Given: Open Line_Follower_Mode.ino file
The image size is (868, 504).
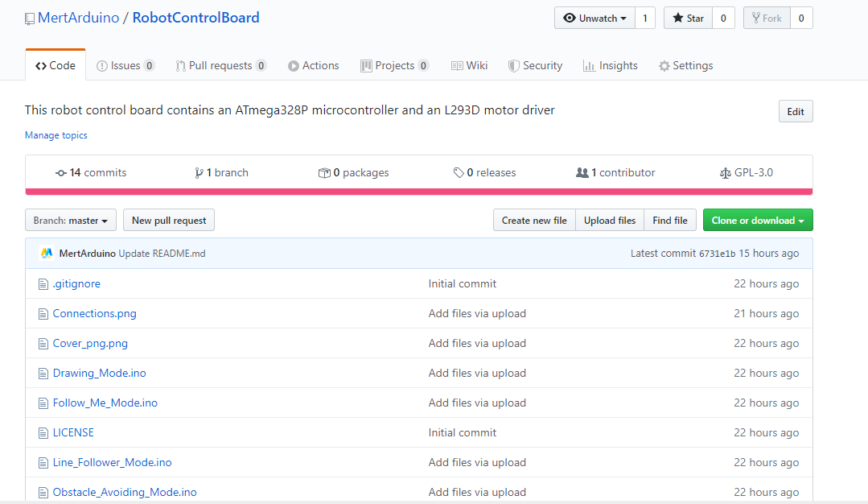Looking at the screenshot, I should point(113,462).
